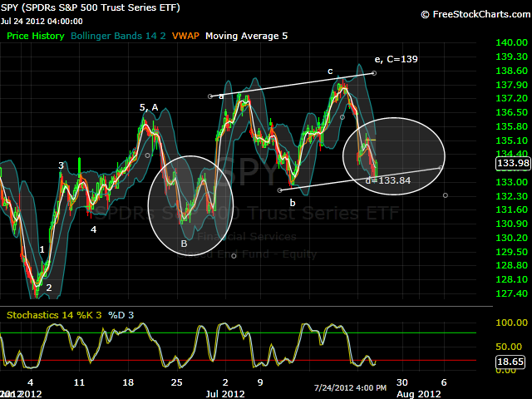
Task: Click the date axis tick labeled 30
Action: [x=402, y=382]
